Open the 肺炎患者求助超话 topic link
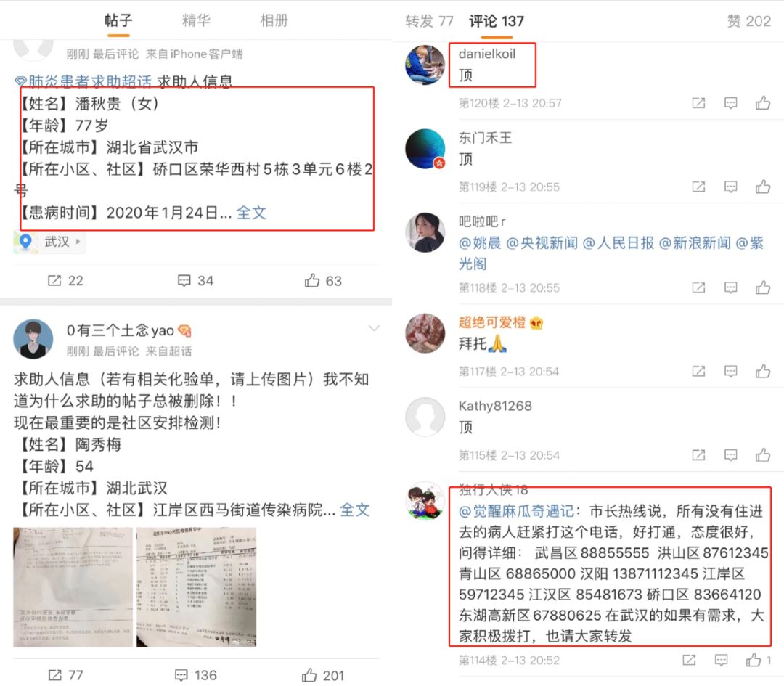The image size is (784, 686). [x=83, y=81]
